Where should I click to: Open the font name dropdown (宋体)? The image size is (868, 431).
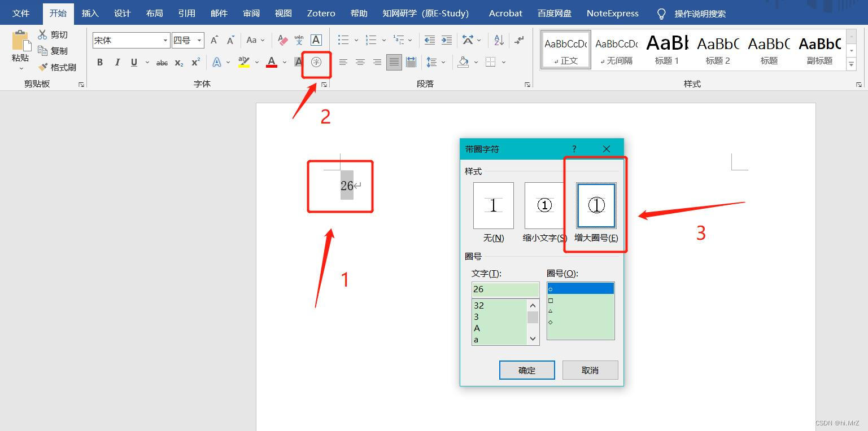pos(165,41)
